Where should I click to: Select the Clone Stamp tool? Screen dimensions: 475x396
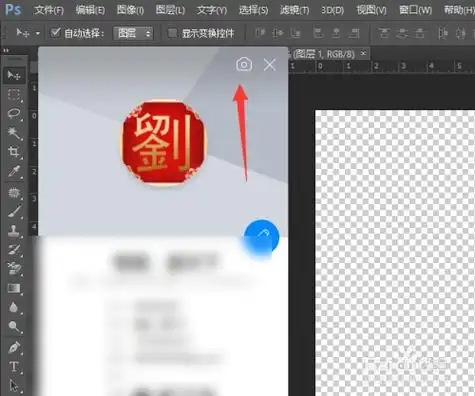pos(14,231)
